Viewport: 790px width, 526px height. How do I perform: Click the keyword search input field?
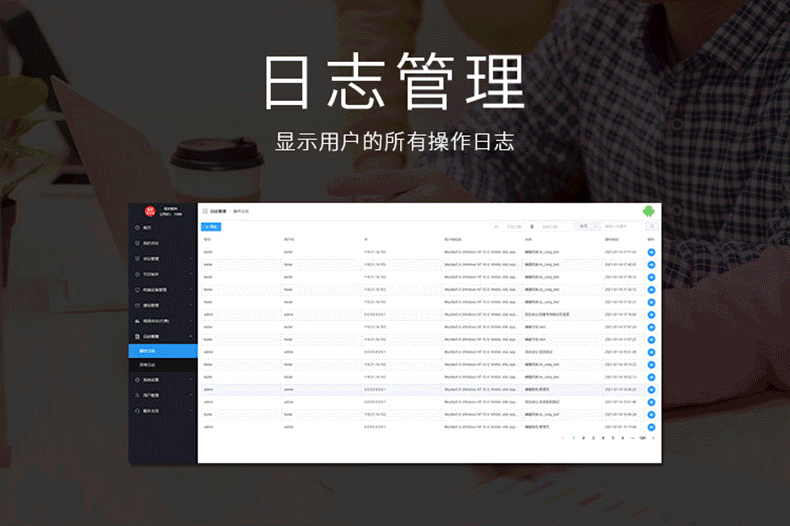[623, 227]
